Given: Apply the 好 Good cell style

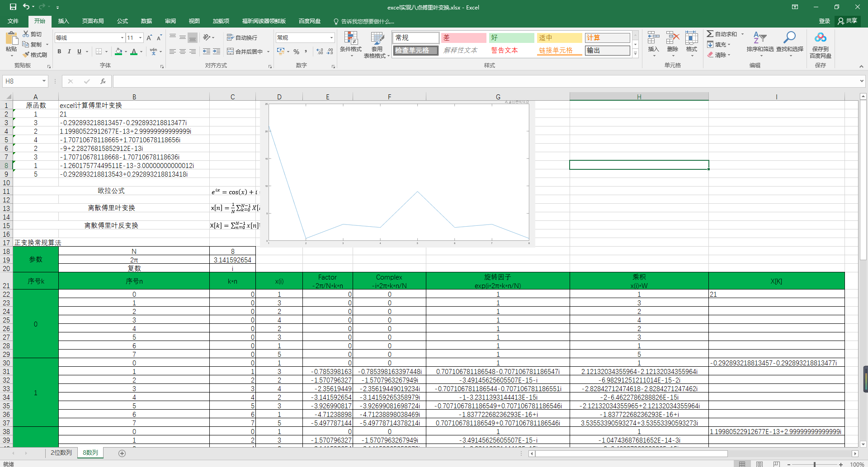Looking at the screenshot, I should pos(512,38).
